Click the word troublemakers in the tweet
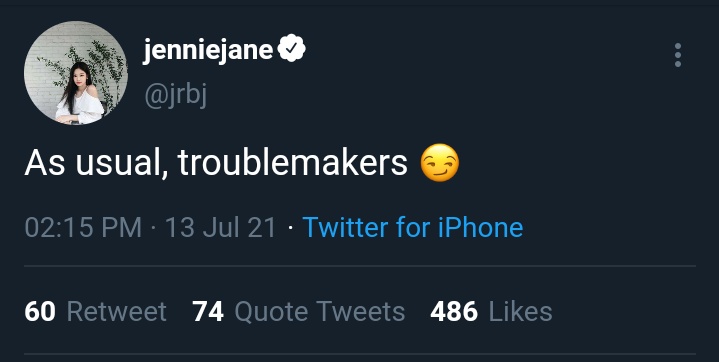Viewport: 719px width, 362px height. 293,163
